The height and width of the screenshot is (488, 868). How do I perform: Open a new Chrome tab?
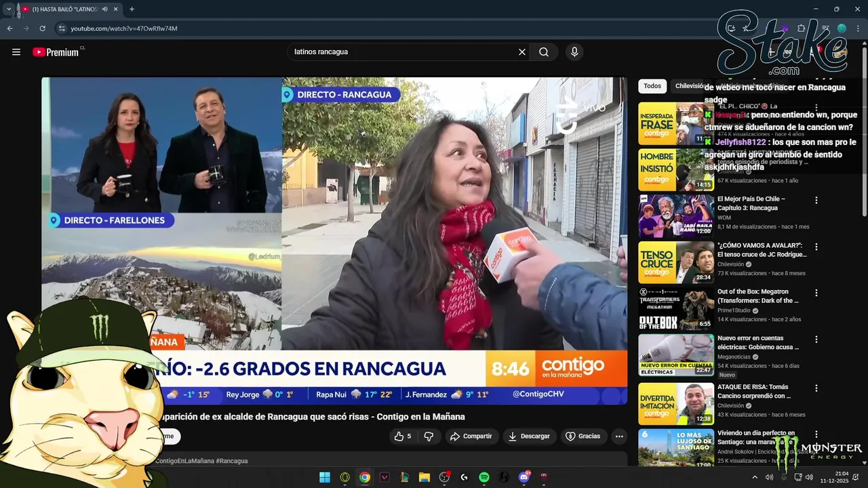(x=132, y=9)
